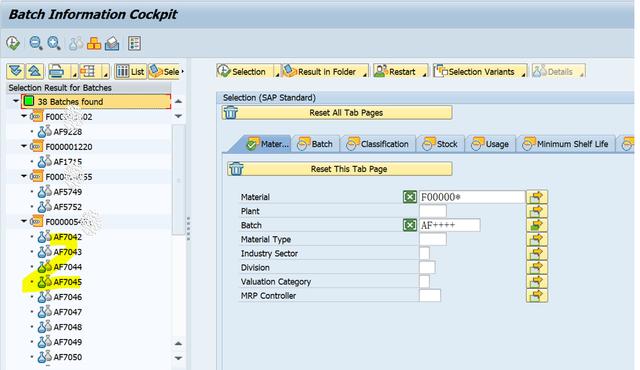This screenshot has width=640, height=370.
Task: Click the List button
Action: tap(130, 72)
